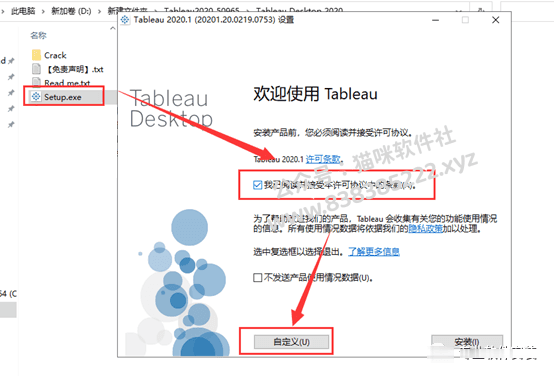
Task: Select 此电脑 in the address bar
Action: click(x=23, y=11)
